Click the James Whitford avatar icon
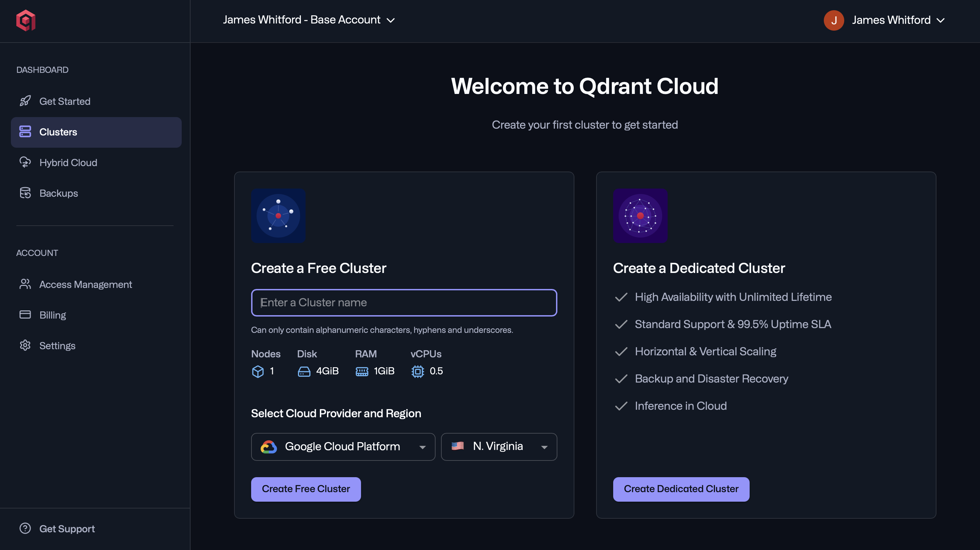Image resolution: width=980 pixels, height=550 pixels. point(834,20)
